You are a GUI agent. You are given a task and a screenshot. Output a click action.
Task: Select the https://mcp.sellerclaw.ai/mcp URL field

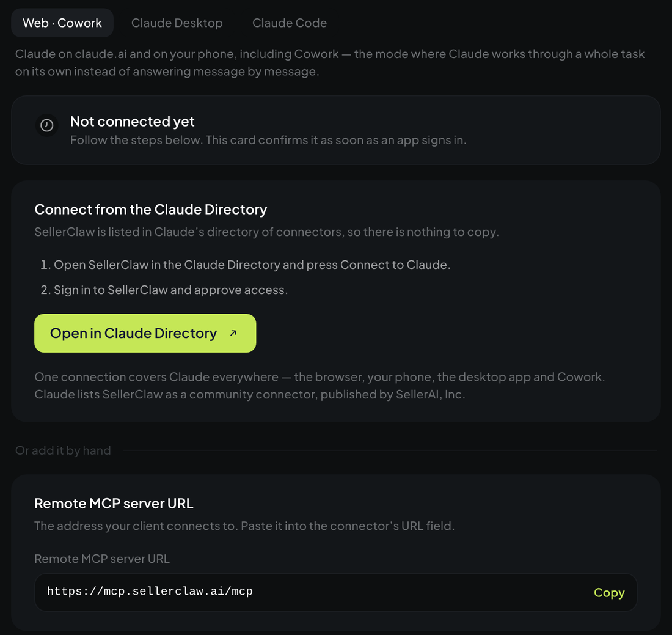tap(335, 592)
